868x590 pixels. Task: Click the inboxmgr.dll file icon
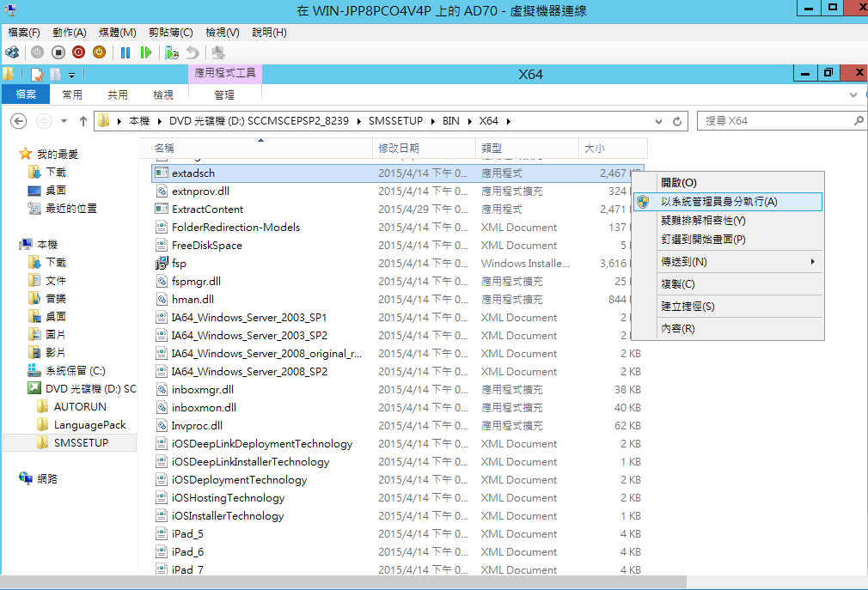pos(162,389)
